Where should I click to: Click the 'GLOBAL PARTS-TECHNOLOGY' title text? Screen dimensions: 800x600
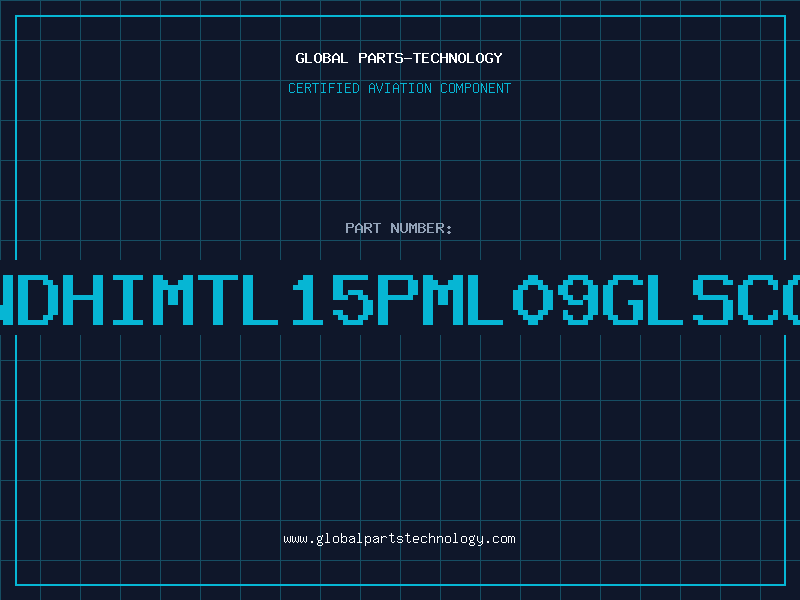click(x=399, y=58)
